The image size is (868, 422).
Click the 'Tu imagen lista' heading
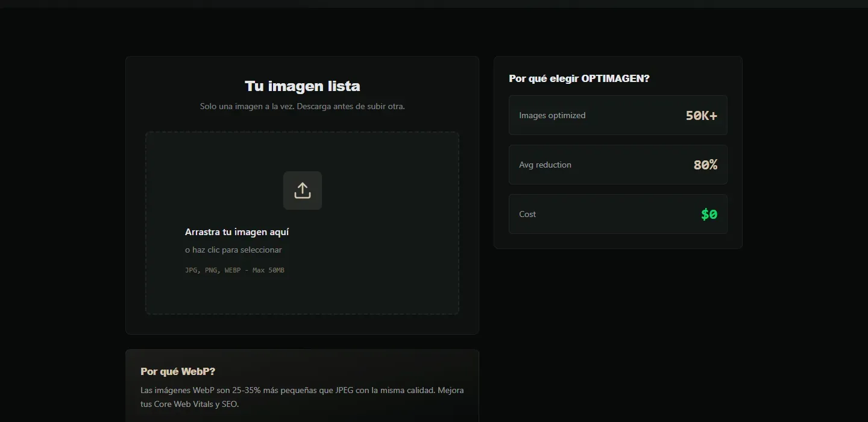[303, 86]
